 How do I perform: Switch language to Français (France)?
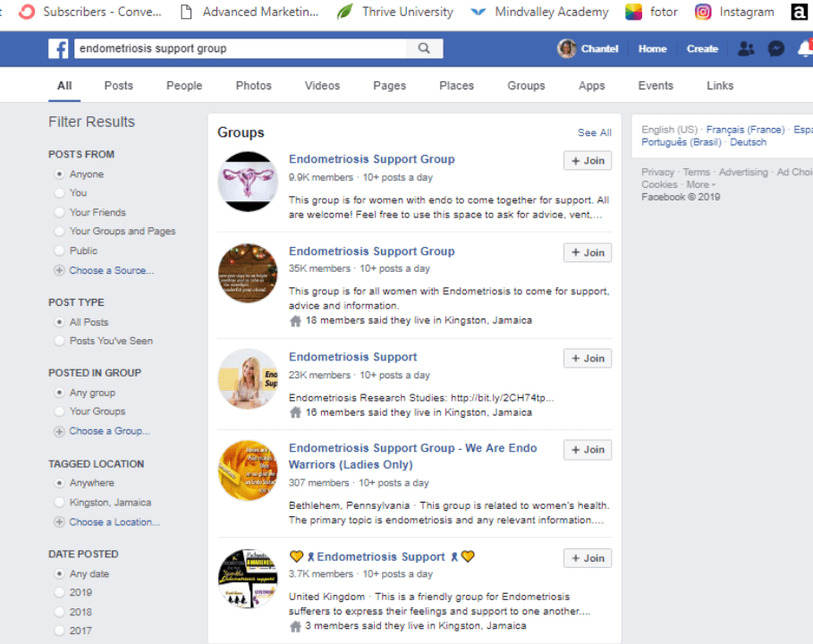745,130
